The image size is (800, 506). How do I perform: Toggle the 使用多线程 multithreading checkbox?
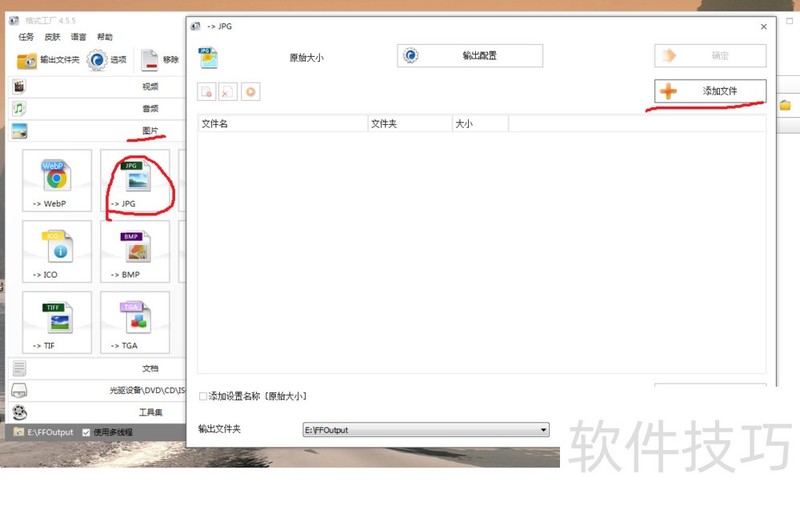[x=86, y=433]
